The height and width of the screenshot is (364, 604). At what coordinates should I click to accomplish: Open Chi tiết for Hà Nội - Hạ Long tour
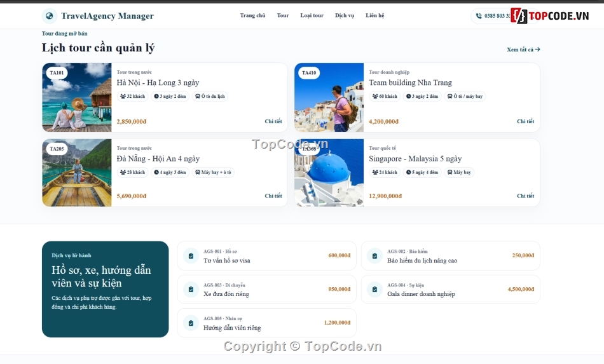point(273,121)
